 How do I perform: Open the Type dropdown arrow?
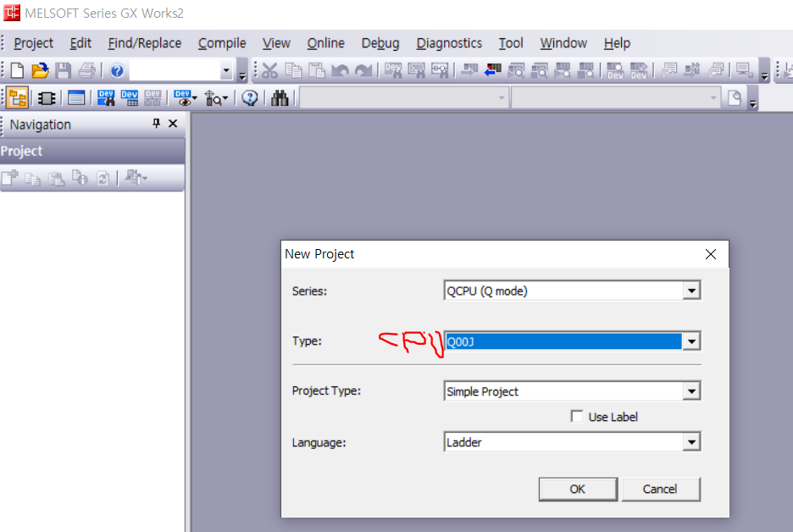(x=691, y=341)
